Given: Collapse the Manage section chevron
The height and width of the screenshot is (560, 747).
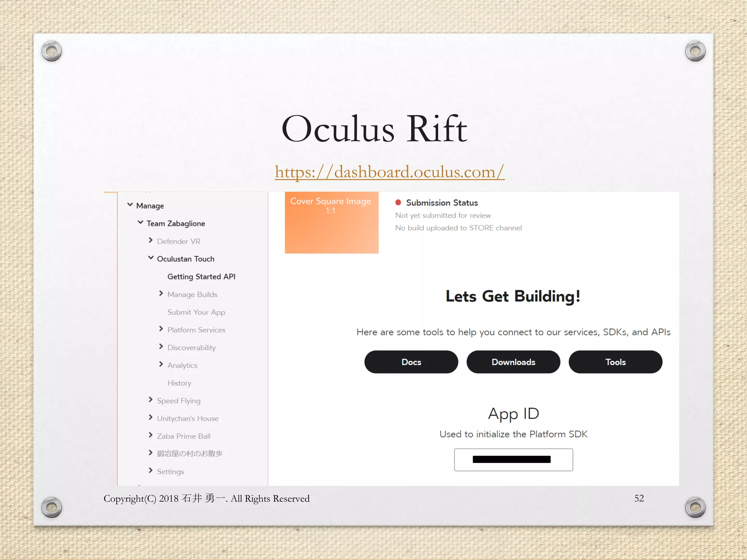Looking at the screenshot, I should tap(130, 205).
